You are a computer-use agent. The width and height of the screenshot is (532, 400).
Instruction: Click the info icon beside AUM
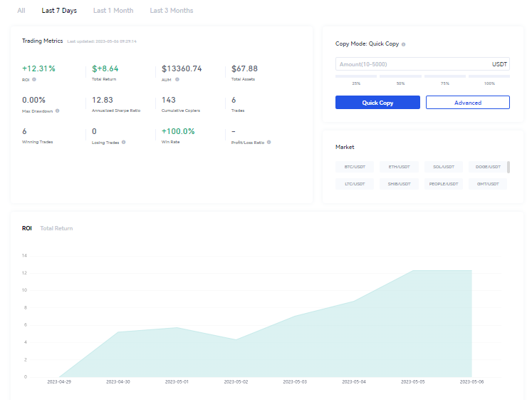[x=177, y=79]
